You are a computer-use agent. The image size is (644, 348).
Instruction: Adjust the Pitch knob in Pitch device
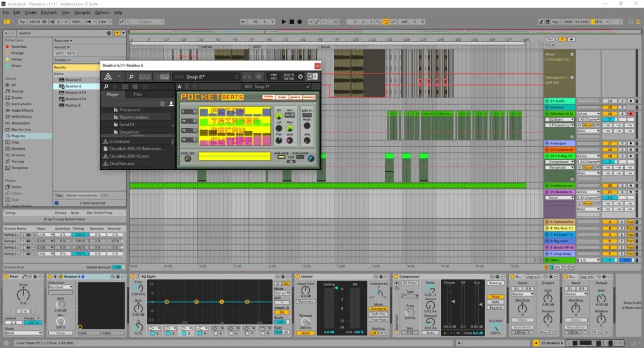23,294
